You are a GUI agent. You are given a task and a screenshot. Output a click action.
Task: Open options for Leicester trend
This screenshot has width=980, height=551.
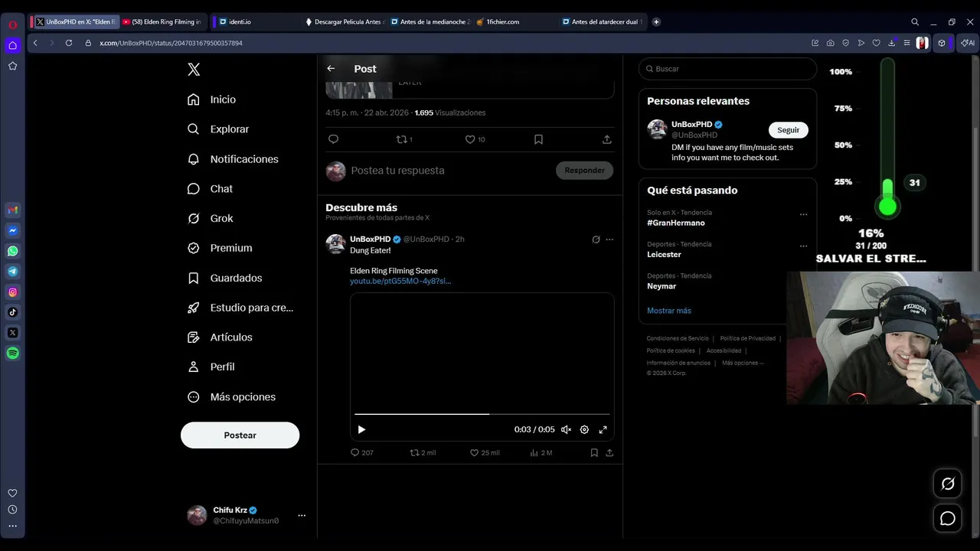coord(803,246)
